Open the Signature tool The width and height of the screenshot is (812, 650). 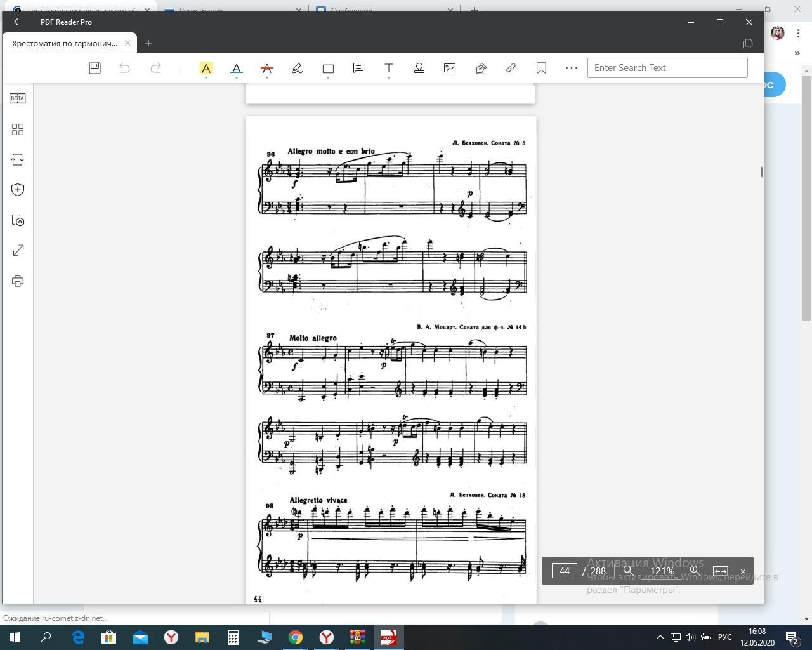coord(480,68)
